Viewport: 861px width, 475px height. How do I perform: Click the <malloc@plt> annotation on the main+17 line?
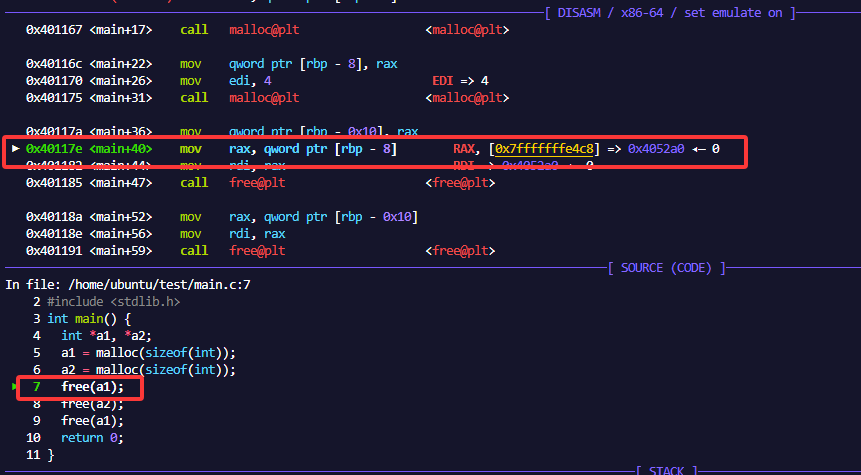coord(466,30)
